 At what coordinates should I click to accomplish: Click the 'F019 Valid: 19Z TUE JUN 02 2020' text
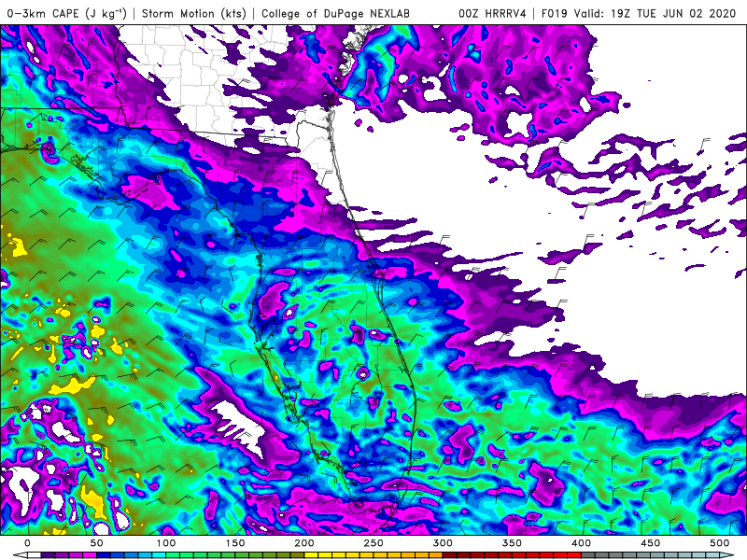(x=639, y=13)
